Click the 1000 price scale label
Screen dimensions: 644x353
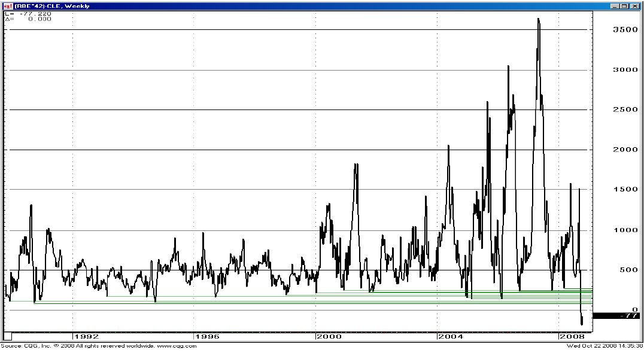[625, 230]
